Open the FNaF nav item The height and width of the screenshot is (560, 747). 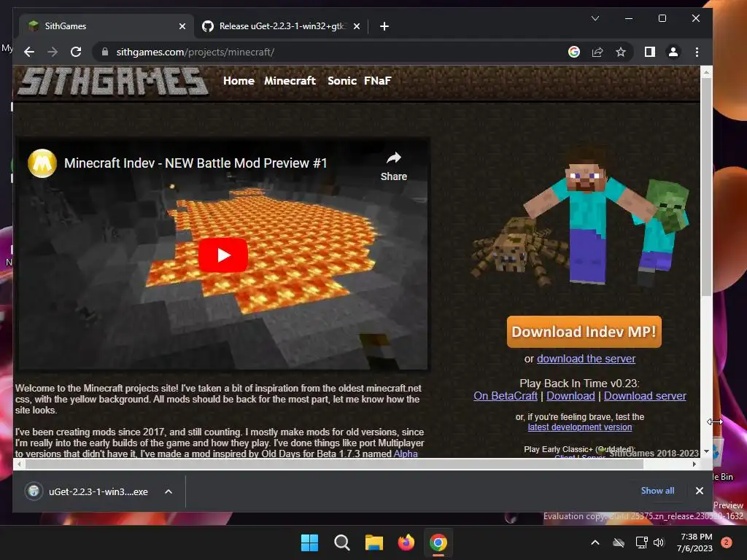tap(377, 81)
